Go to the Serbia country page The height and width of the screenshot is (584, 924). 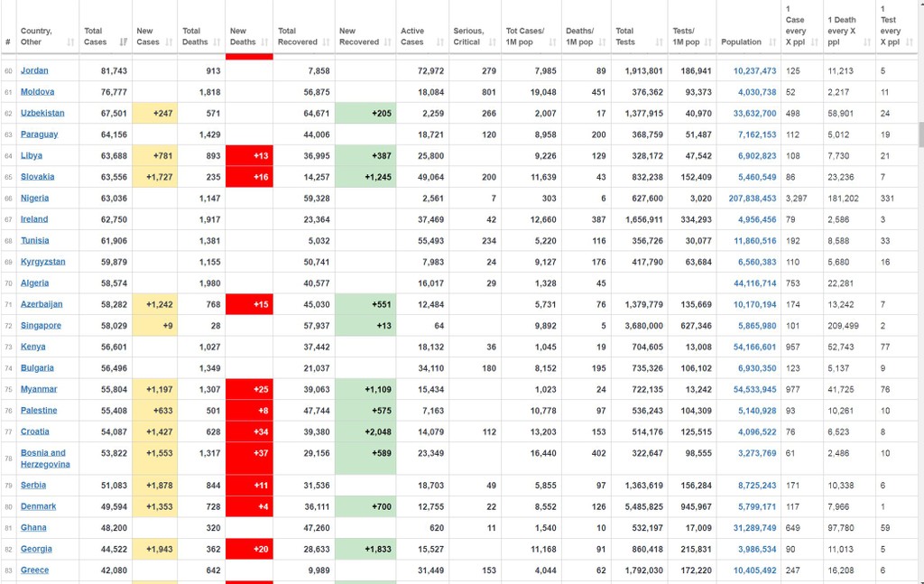tap(33, 485)
